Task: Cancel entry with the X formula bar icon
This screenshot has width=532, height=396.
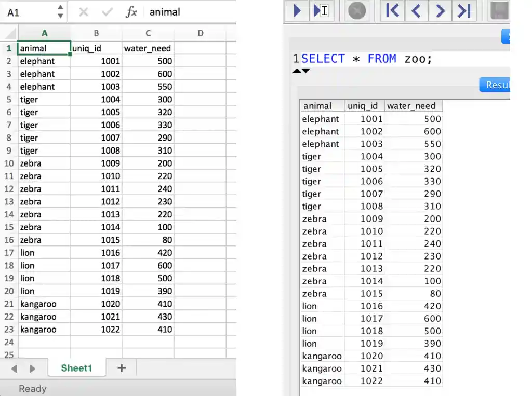Action: point(85,11)
